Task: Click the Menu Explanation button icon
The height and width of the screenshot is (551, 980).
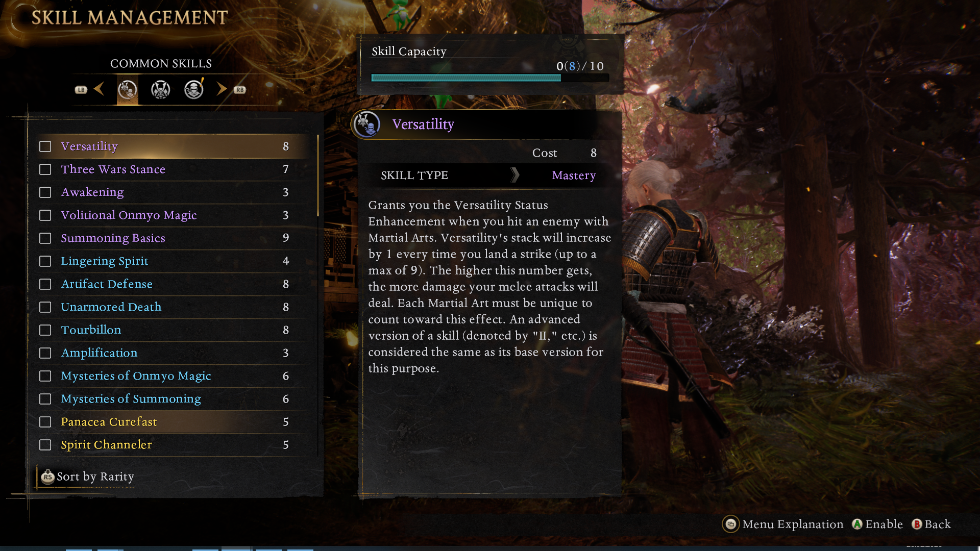Action: coord(731,524)
